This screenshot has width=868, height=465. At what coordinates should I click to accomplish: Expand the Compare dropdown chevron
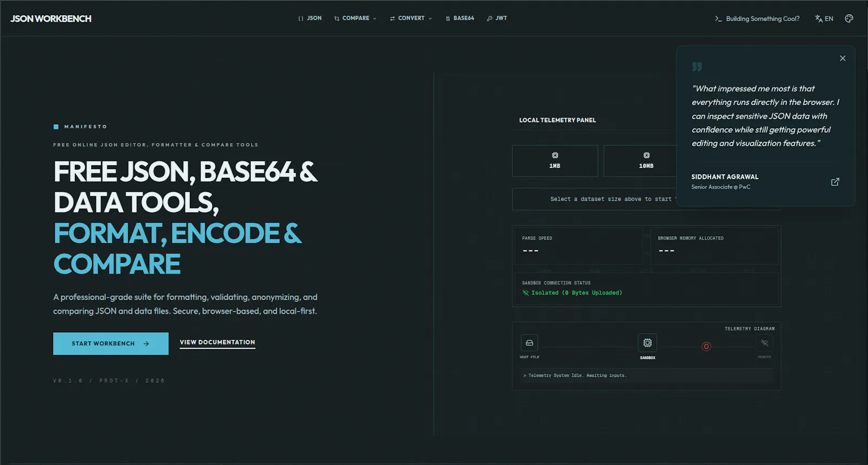click(374, 18)
